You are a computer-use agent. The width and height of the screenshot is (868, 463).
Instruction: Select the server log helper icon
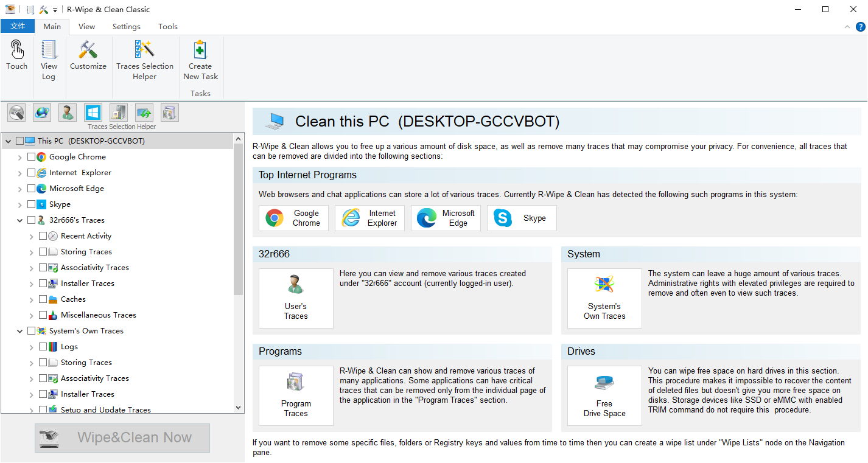click(119, 113)
